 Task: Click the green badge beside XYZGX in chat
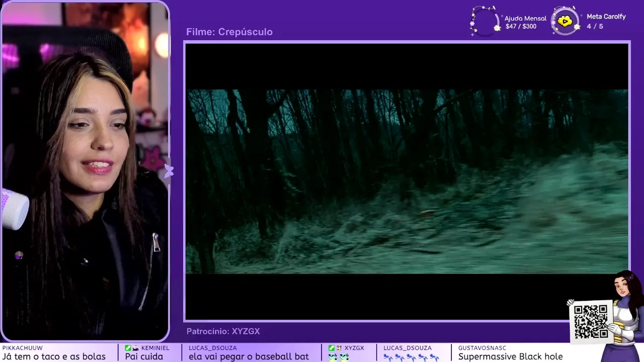[x=331, y=348]
